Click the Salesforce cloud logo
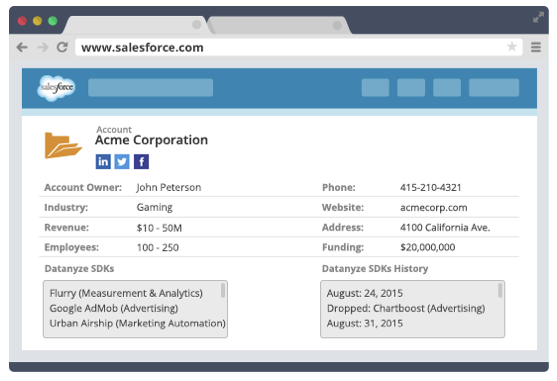Screen dimensions: 557x381 pyautogui.click(x=56, y=88)
